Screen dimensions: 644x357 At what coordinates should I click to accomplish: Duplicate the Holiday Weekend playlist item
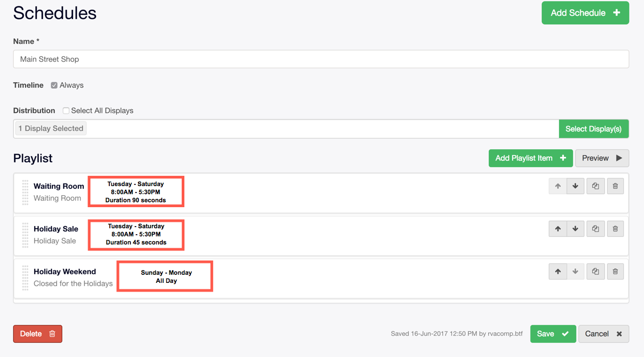[595, 272]
